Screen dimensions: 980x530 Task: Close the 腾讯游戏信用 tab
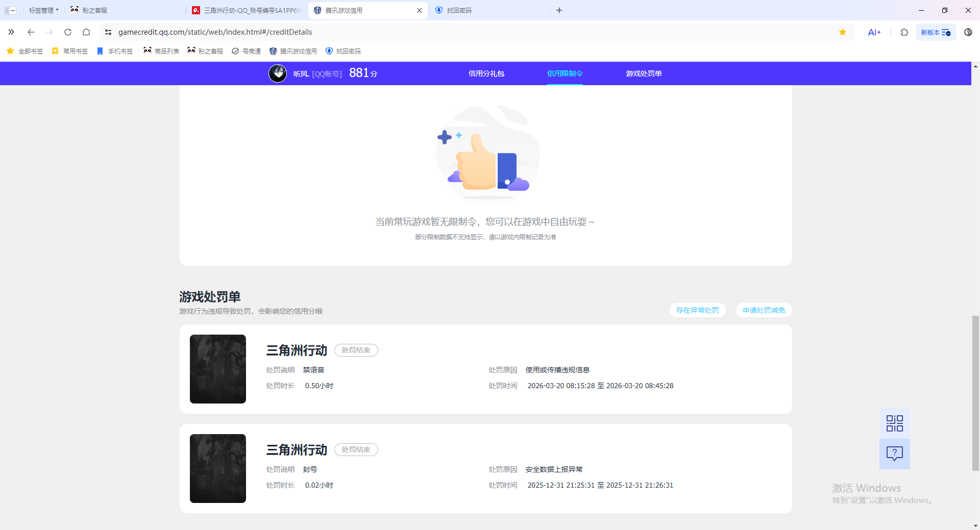420,10
